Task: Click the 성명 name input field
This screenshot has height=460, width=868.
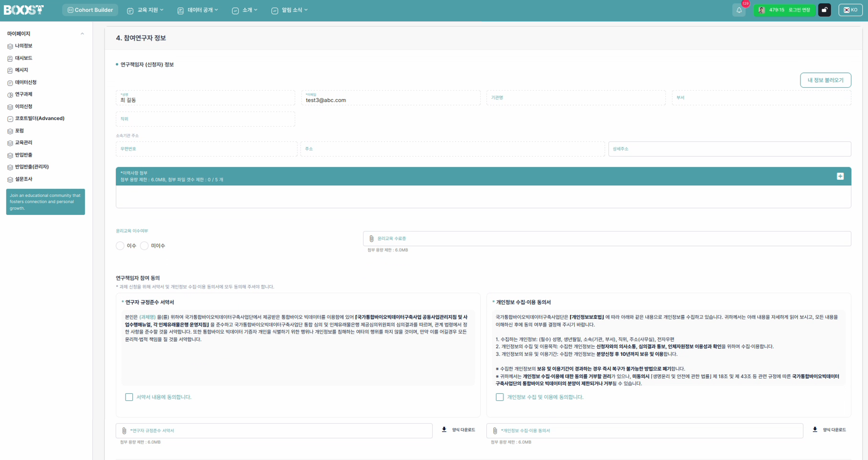Action: 205,98
